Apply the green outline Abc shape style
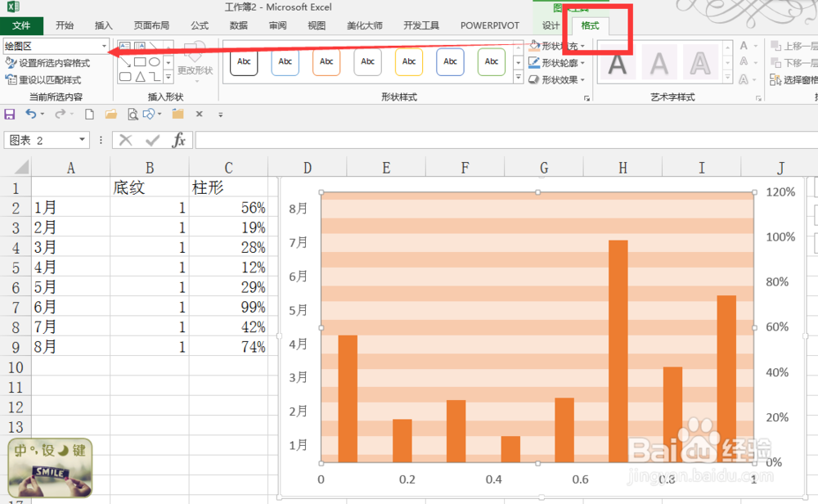The image size is (818, 504). 492,61
